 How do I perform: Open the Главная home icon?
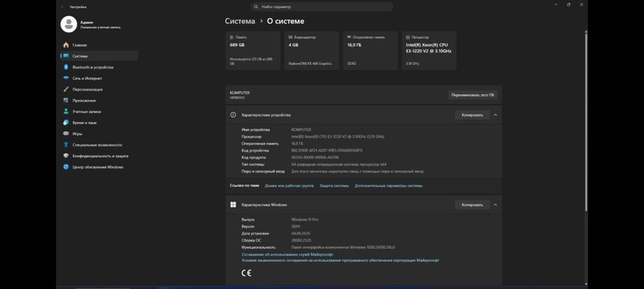coord(66,45)
